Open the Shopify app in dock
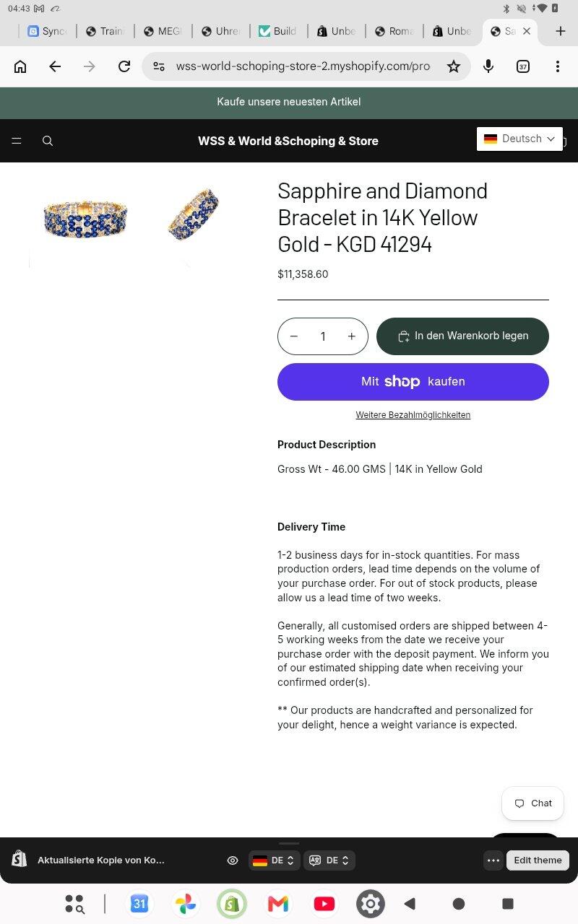The image size is (578, 924). click(232, 904)
